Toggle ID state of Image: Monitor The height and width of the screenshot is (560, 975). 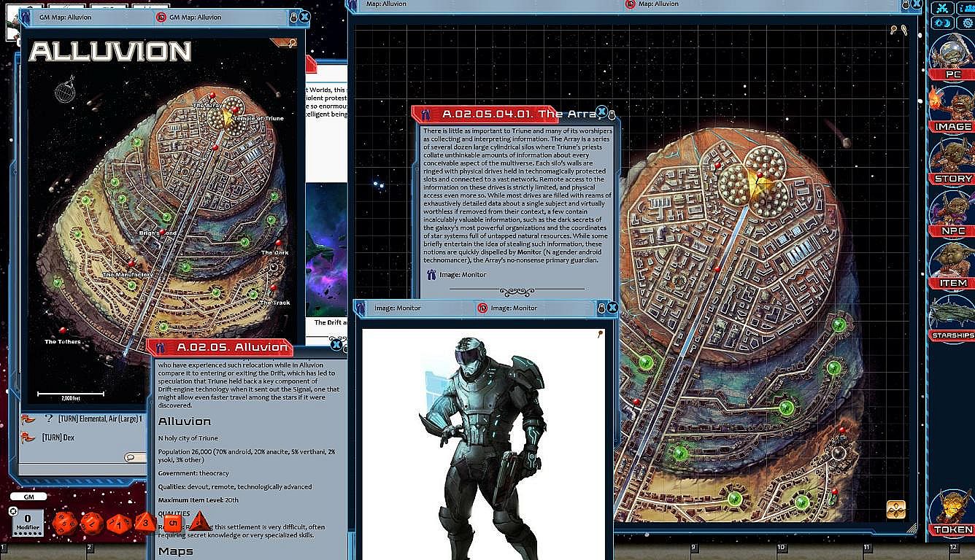(482, 308)
